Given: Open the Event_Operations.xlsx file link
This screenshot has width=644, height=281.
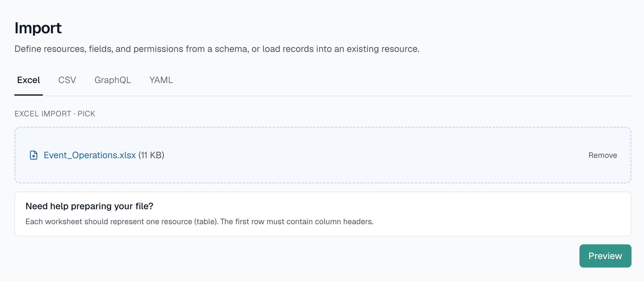Looking at the screenshot, I should pyautogui.click(x=90, y=155).
